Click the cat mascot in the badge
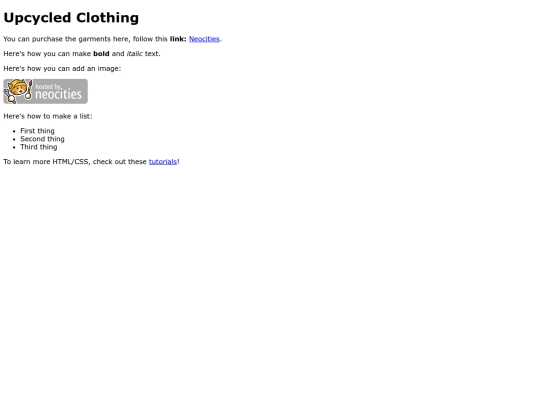Image resolution: width=540 pixels, height=405 pixels. tap(18, 91)
